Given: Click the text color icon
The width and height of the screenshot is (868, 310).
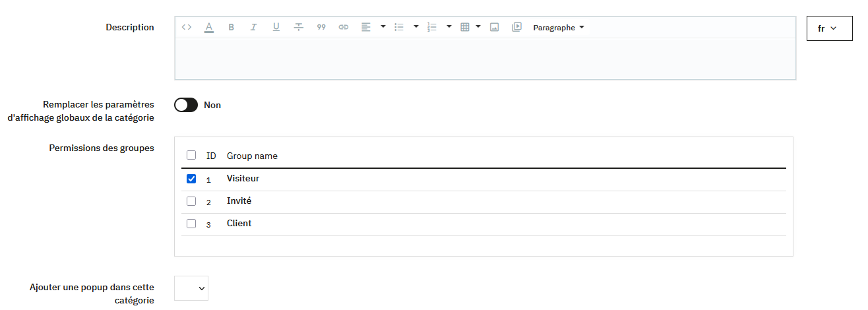Looking at the screenshot, I should point(209,27).
